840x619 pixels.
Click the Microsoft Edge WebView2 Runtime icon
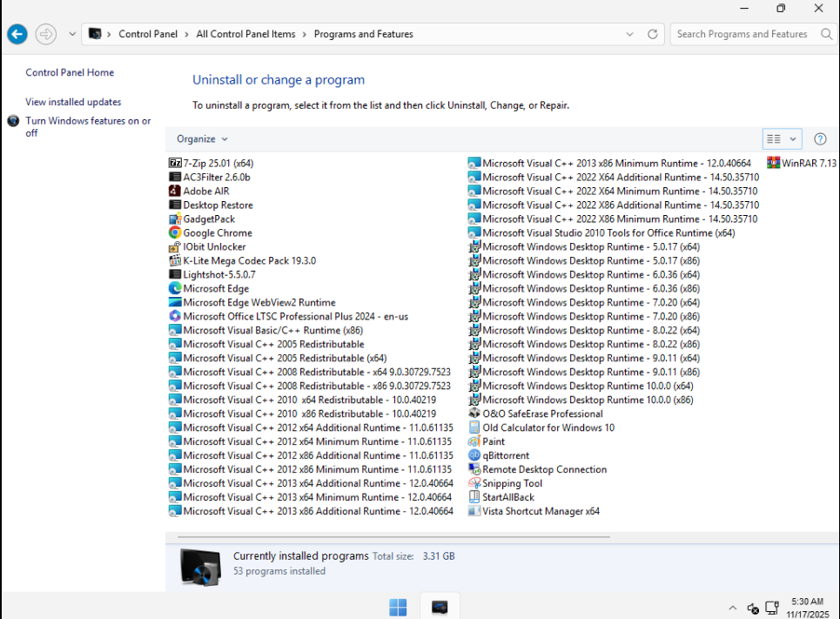click(x=175, y=302)
